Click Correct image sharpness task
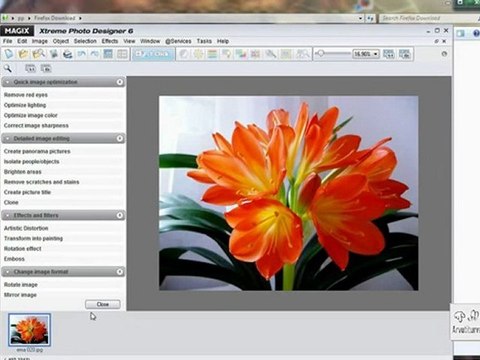 [x=36, y=126]
